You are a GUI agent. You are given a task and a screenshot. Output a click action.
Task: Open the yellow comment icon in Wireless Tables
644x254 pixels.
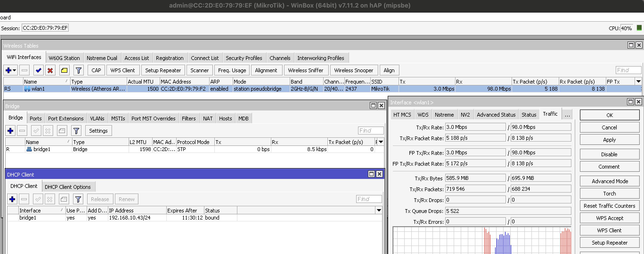click(64, 70)
